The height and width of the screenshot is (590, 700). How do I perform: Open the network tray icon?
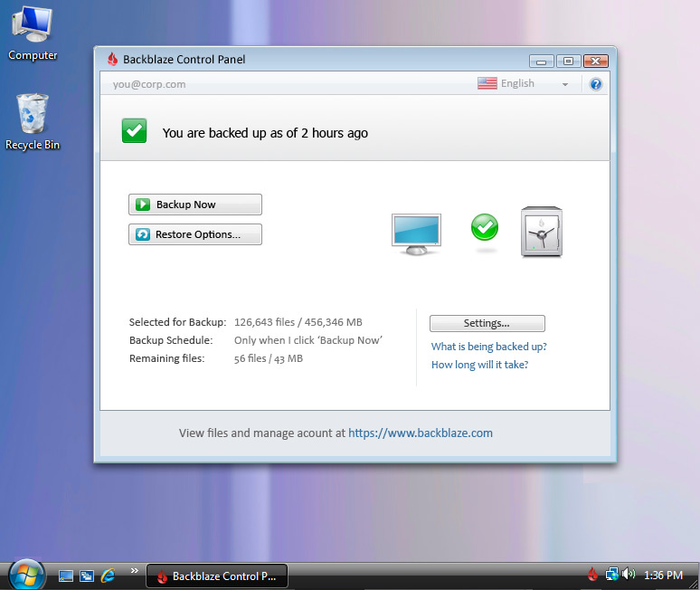coord(611,575)
